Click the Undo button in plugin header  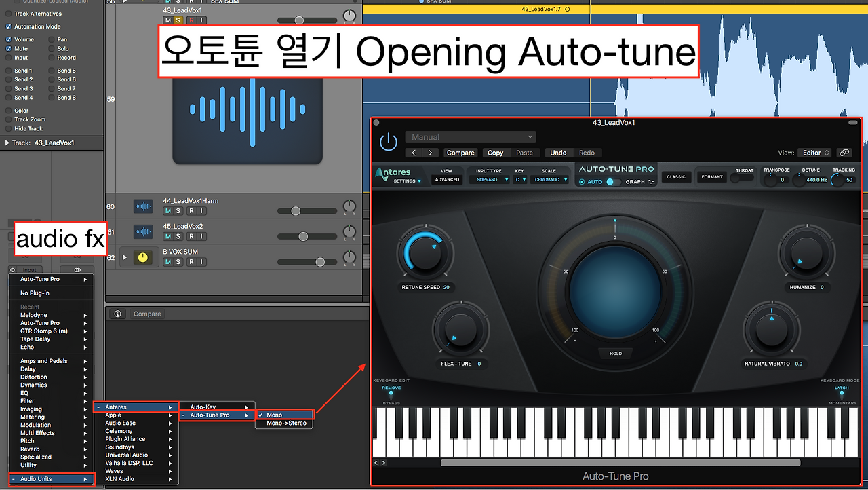tap(558, 153)
